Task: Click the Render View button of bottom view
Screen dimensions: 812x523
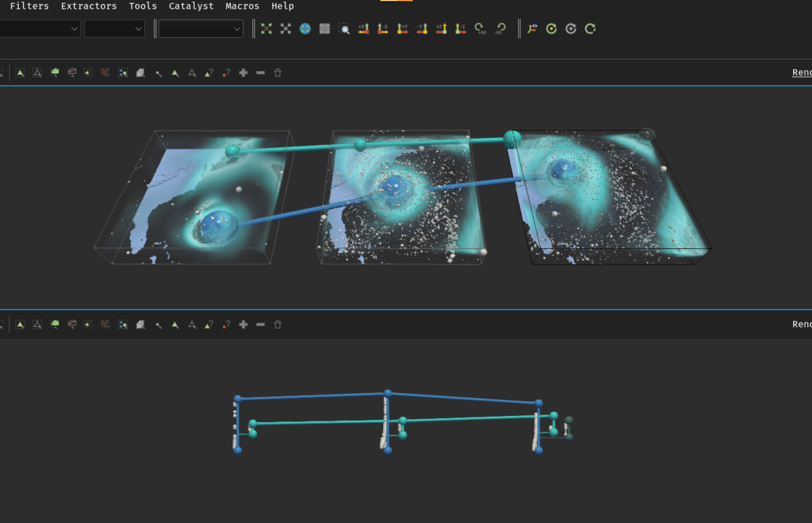Action: click(801, 325)
